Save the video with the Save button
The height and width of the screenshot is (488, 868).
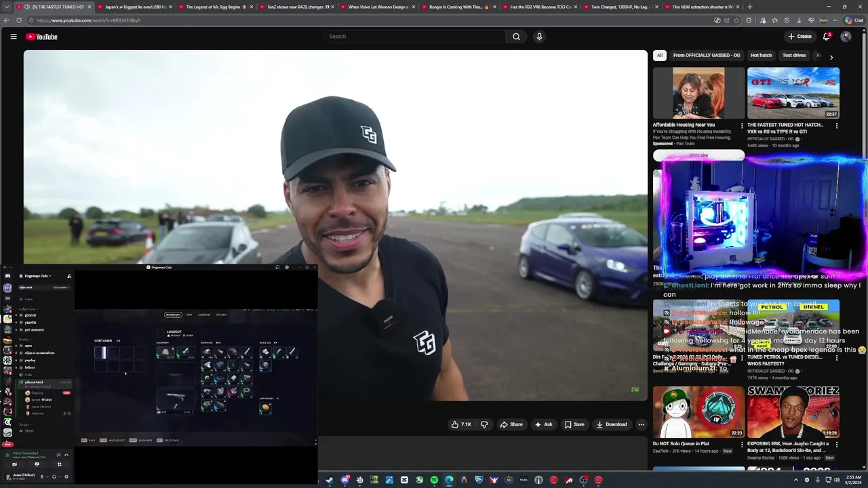tap(574, 424)
